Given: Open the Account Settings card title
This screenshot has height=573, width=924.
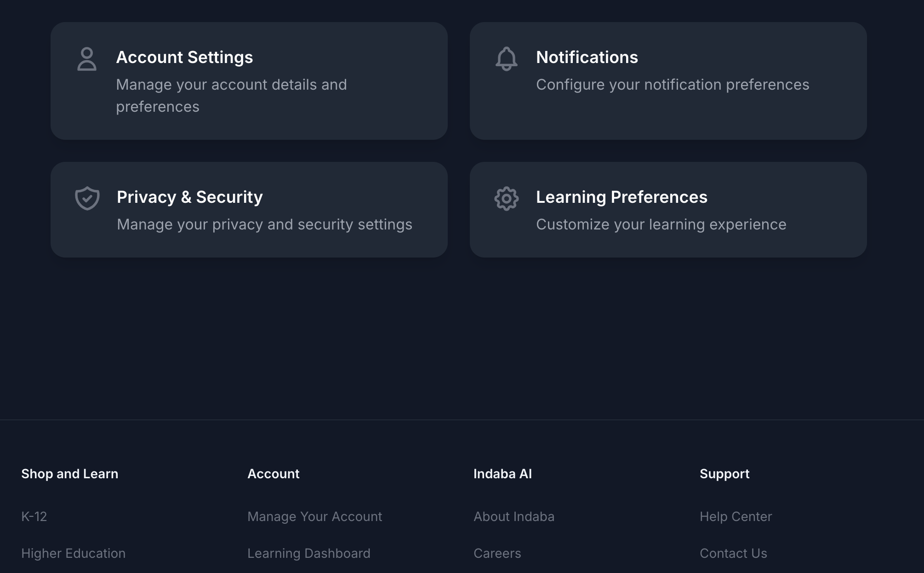Looking at the screenshot, I should click(184, 57).
